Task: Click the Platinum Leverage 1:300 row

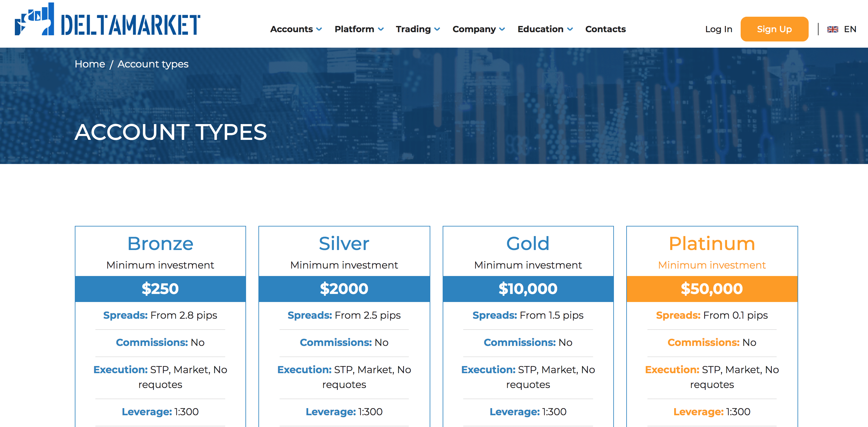Action: [712, 412]
